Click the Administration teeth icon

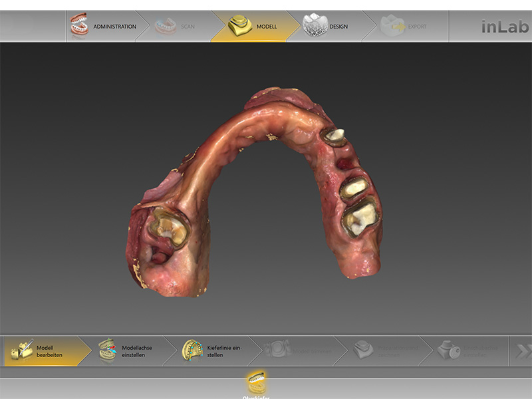80,27
